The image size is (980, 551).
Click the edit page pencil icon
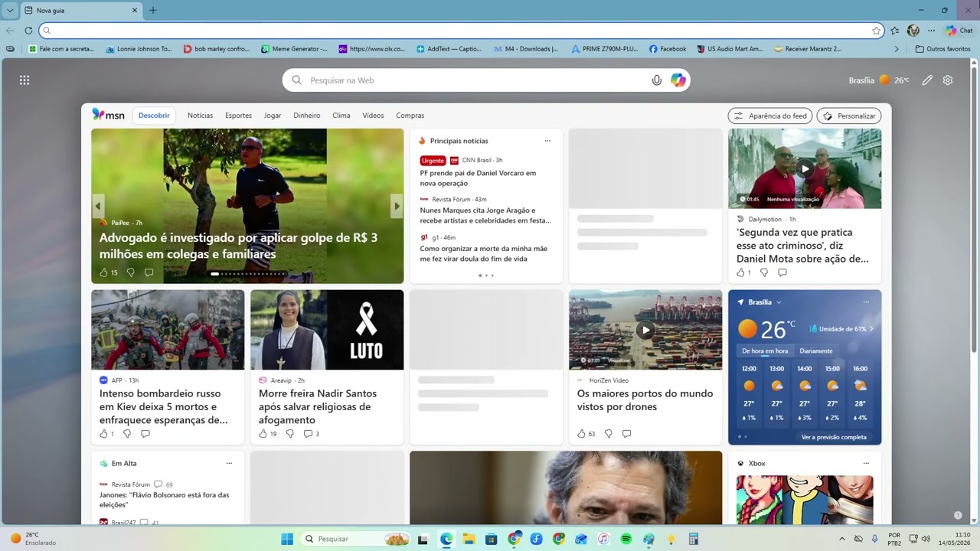tap(927, 80)
